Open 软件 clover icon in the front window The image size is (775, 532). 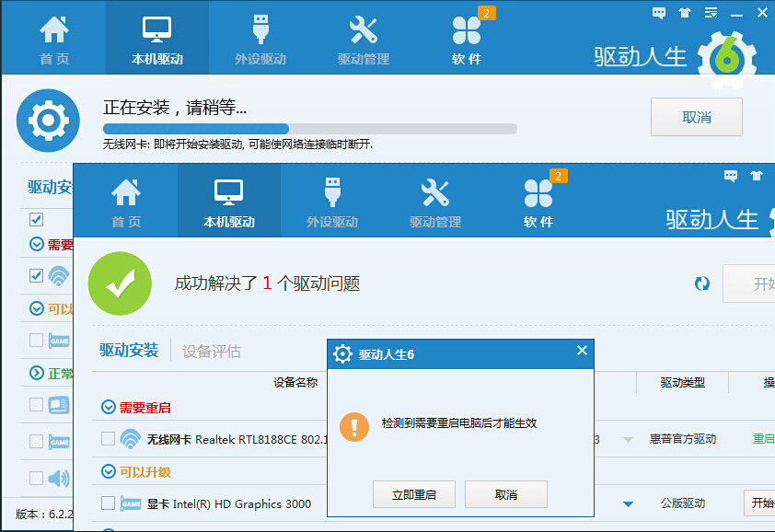(538, 193)
